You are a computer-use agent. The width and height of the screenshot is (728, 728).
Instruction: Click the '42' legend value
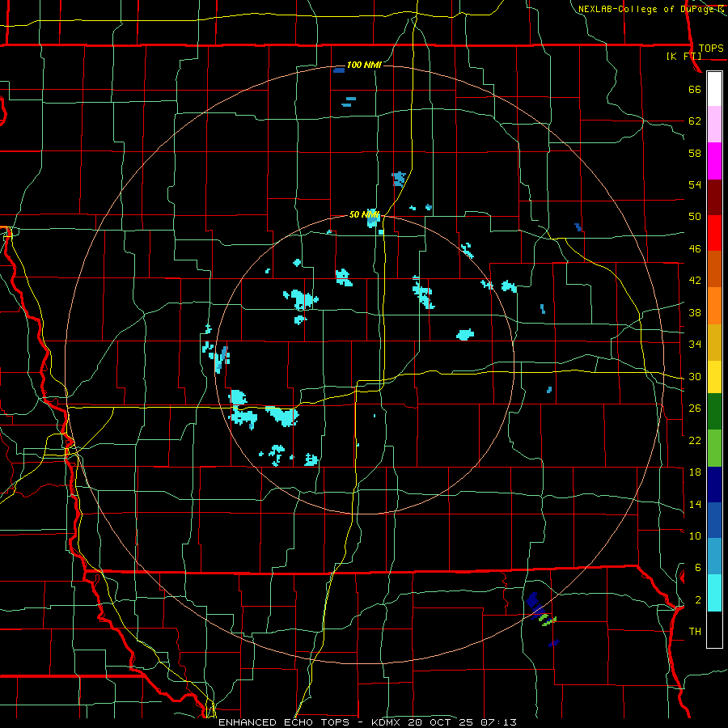[x=695, y=280]
